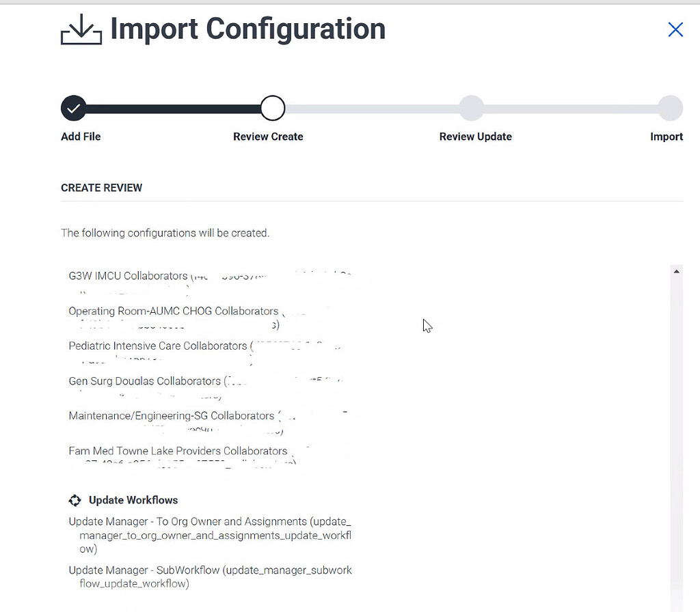This screenshot has width=700, height=612.
Task: Open the Update Manager - SubWorkflow entry
Action: [x=210, y=576]
